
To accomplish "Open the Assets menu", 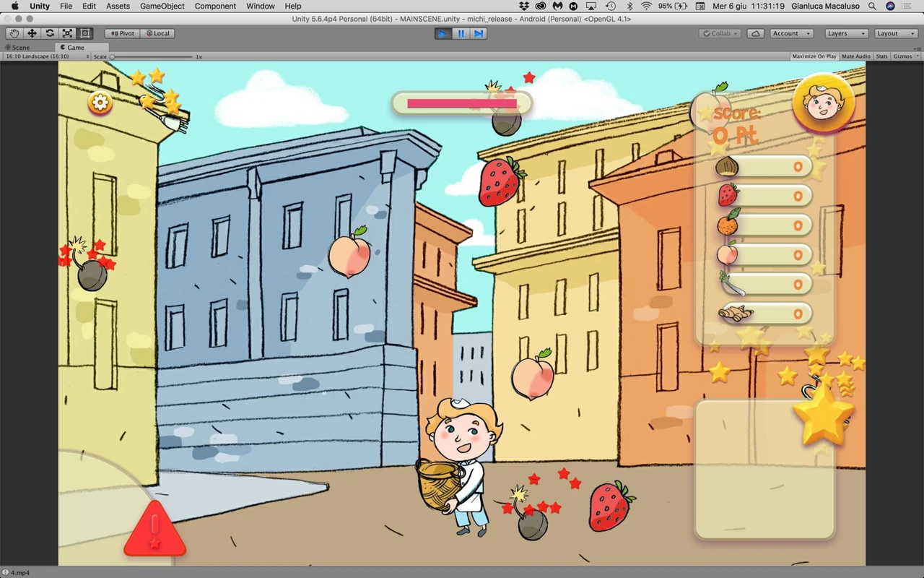I will pyautogui.click(x=118, y=6).
